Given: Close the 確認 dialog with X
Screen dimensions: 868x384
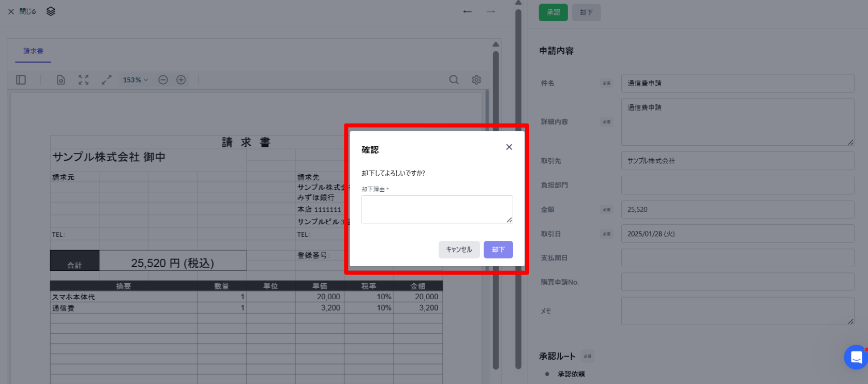Looking at the screenshot, I should pyautogui.click(x=509, y=147).
